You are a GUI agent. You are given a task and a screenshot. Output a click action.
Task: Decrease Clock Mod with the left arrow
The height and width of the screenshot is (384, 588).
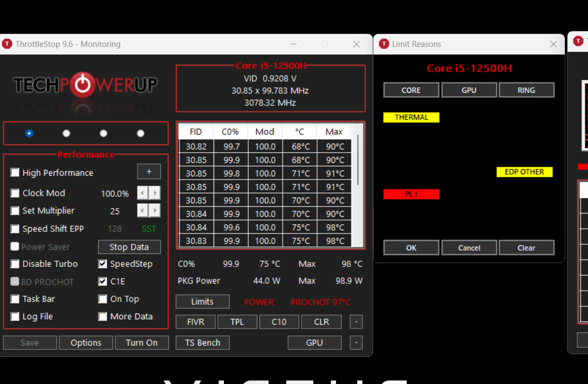coord(142,193)
